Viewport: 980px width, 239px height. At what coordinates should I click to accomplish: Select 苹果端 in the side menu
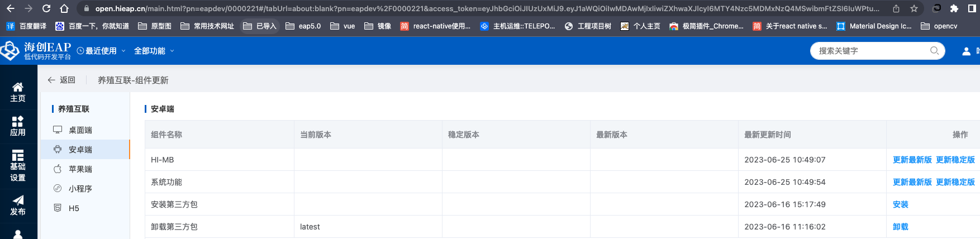[80, 169]
